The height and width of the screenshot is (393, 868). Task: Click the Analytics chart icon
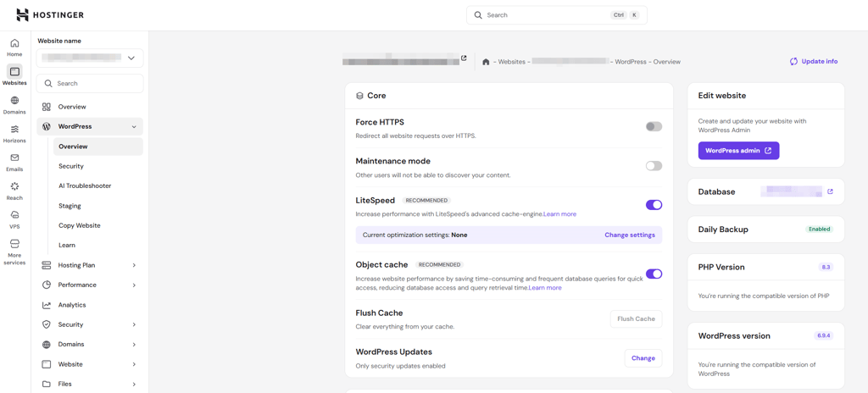coord(47,305)
